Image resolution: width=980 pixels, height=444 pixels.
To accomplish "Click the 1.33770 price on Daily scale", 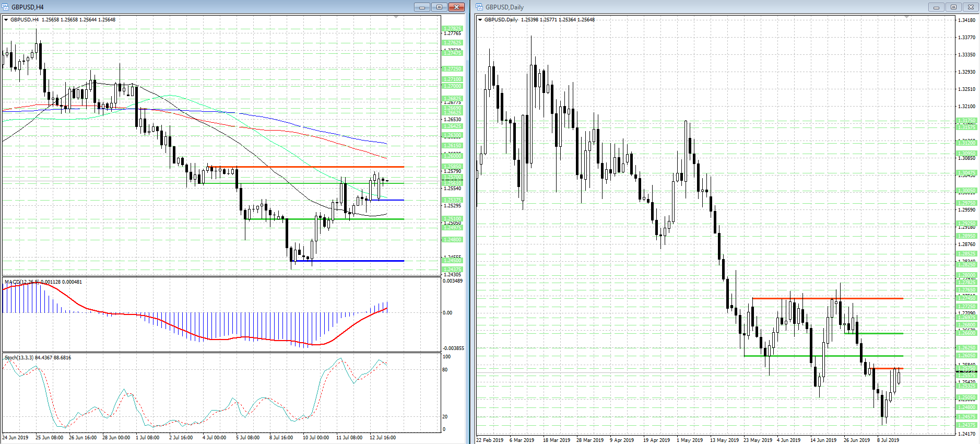I will pos(966,38).
